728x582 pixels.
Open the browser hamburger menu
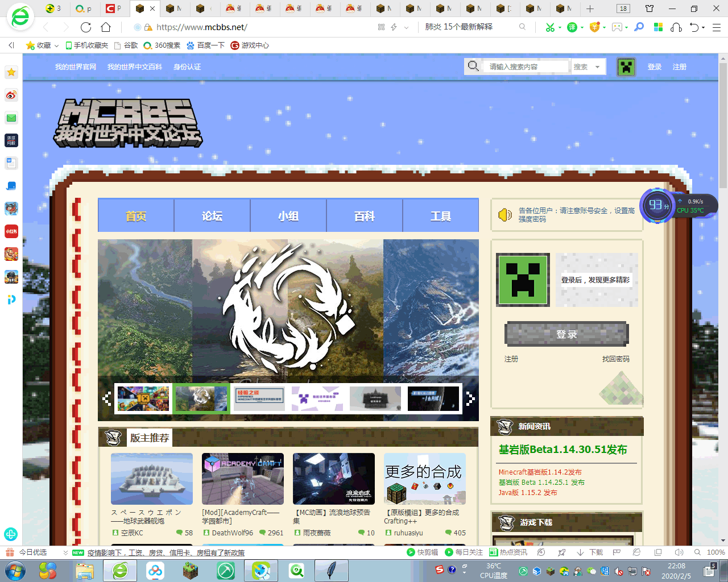pos(717,27)
